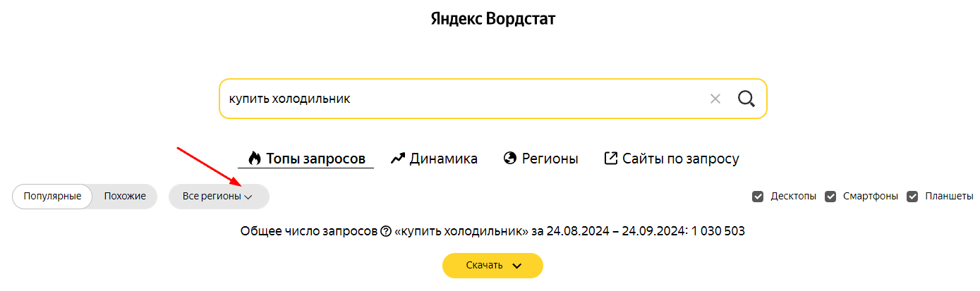This screenshot has width=980, height=291.
Task: Click the Яндекс Вордстат logo
Action: click(x=493, y=19)
